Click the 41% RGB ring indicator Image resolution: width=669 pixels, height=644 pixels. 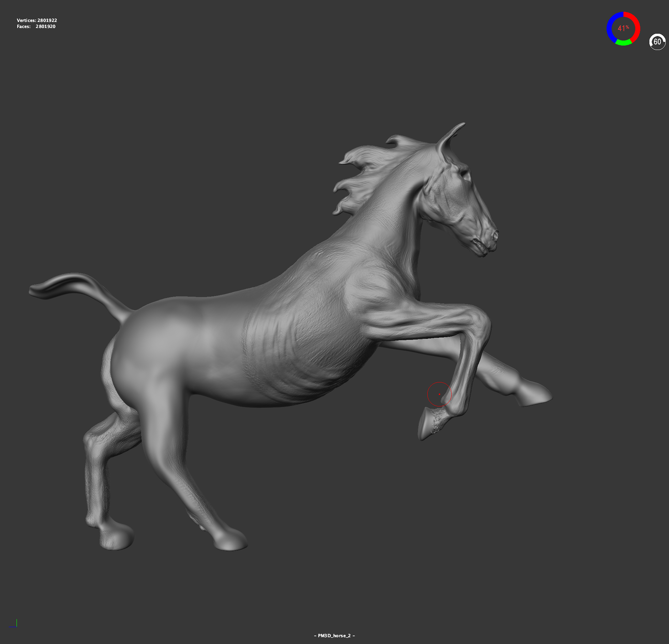pos(623,29)
